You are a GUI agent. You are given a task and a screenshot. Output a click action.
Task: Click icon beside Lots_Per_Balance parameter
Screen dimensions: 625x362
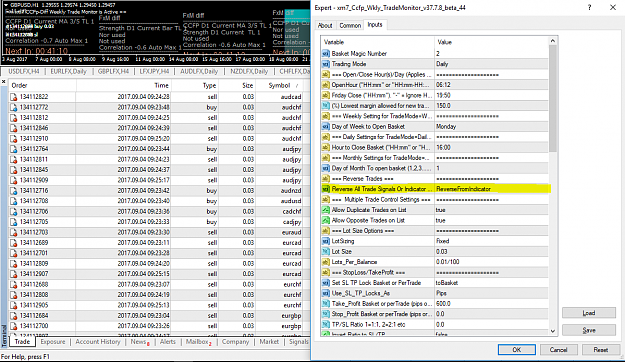(x=326, y=262)
